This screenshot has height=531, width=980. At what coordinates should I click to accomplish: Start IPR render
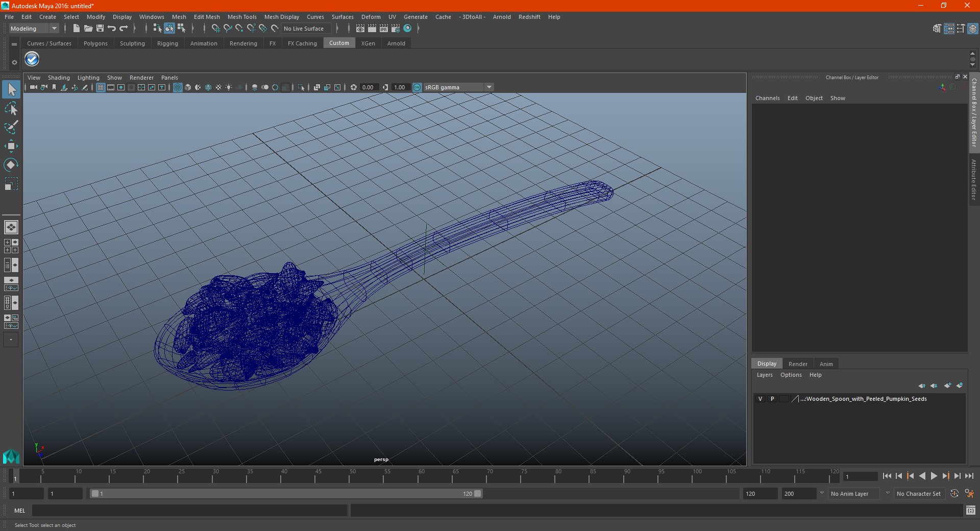click(x=384, y=29)
